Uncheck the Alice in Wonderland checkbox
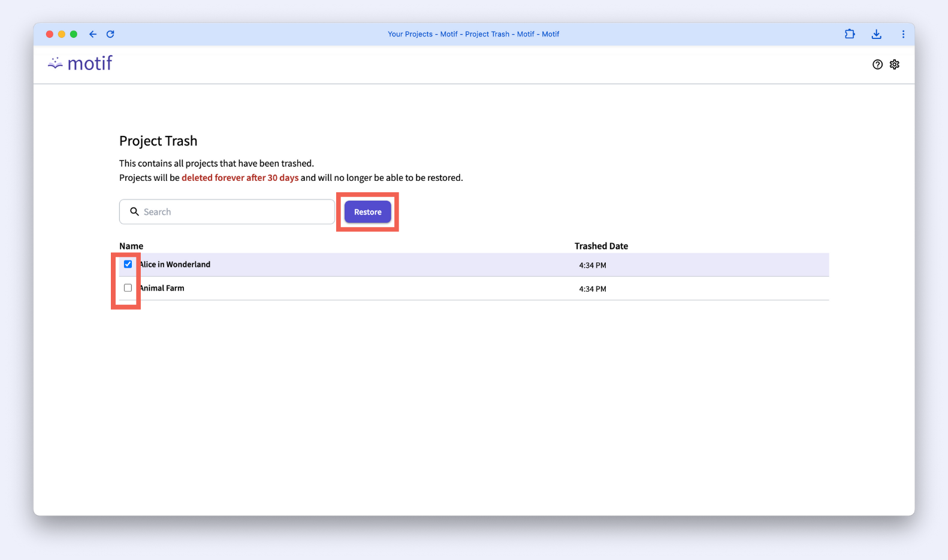The width and height of the screenshot is (948, 560). tap(128, 264)
